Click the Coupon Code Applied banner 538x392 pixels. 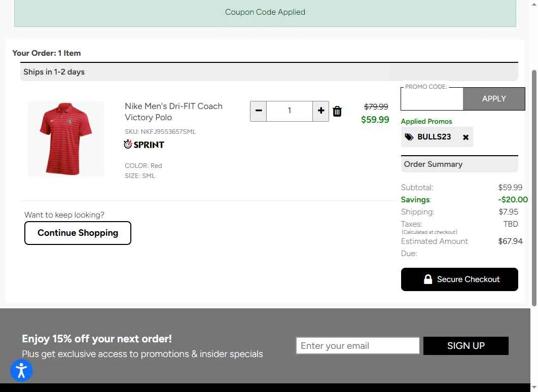pos(265,13)
